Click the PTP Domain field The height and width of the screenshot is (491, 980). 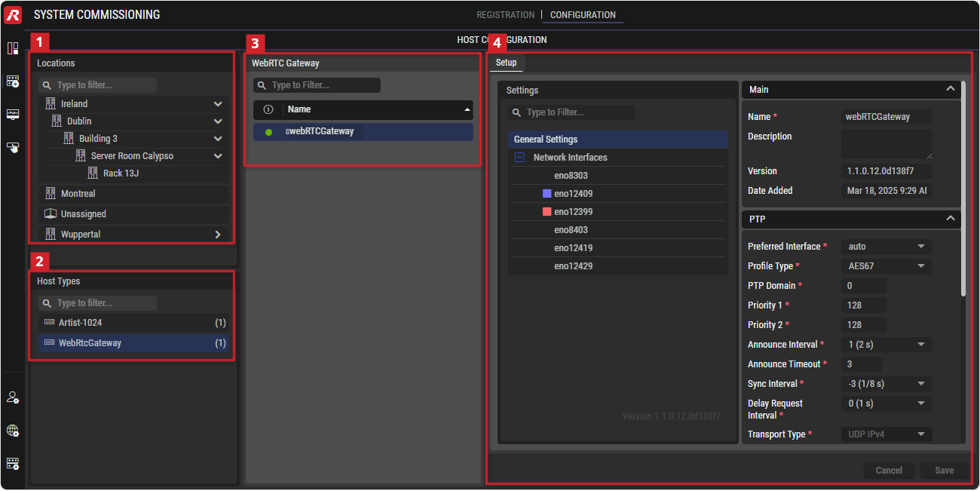coord(864,286)
